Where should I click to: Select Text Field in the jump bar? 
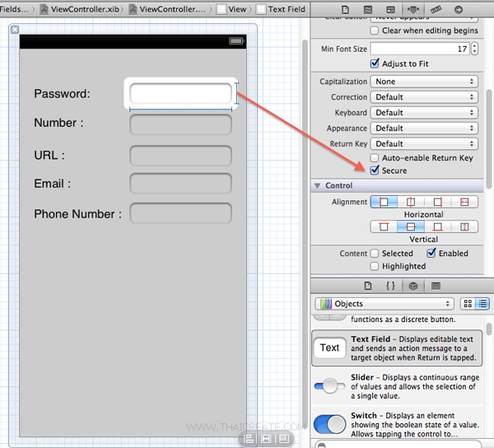click(x=281, y=9)
